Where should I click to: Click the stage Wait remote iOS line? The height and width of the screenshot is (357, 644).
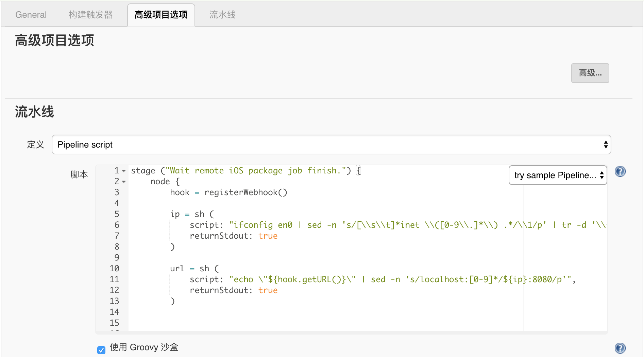pos(246,171)
